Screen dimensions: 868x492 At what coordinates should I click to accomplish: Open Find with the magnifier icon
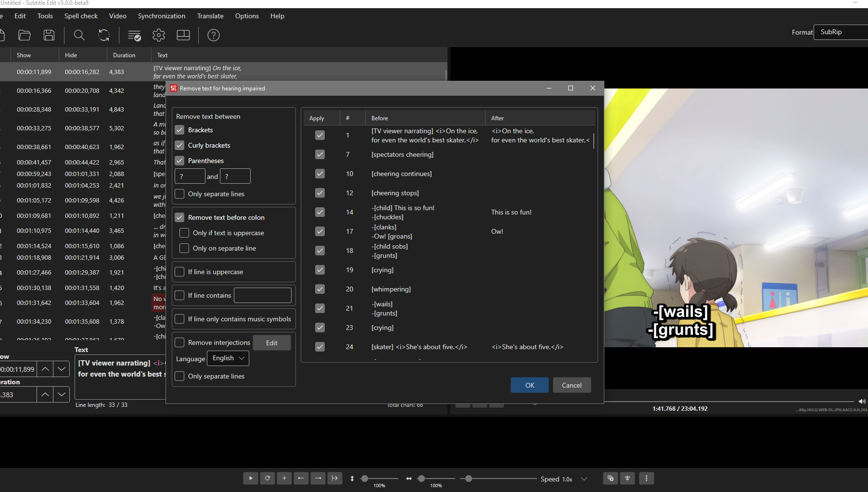point(79,35)
